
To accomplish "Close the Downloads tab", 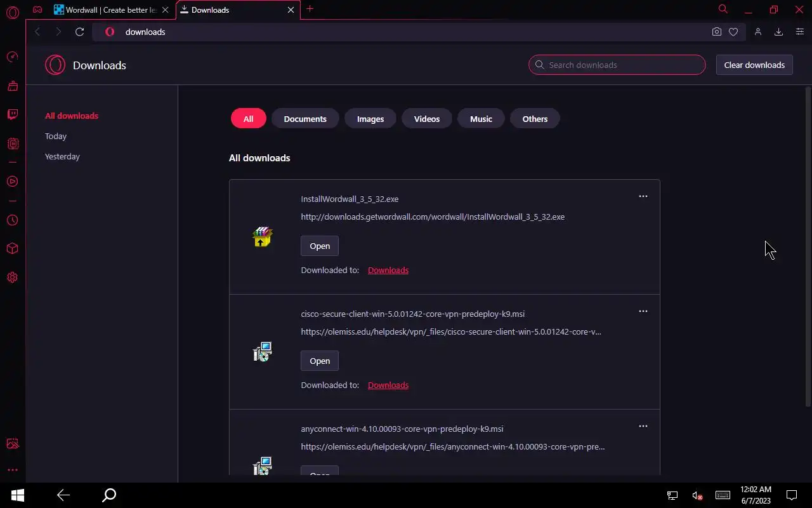I will tap(291, 10).
